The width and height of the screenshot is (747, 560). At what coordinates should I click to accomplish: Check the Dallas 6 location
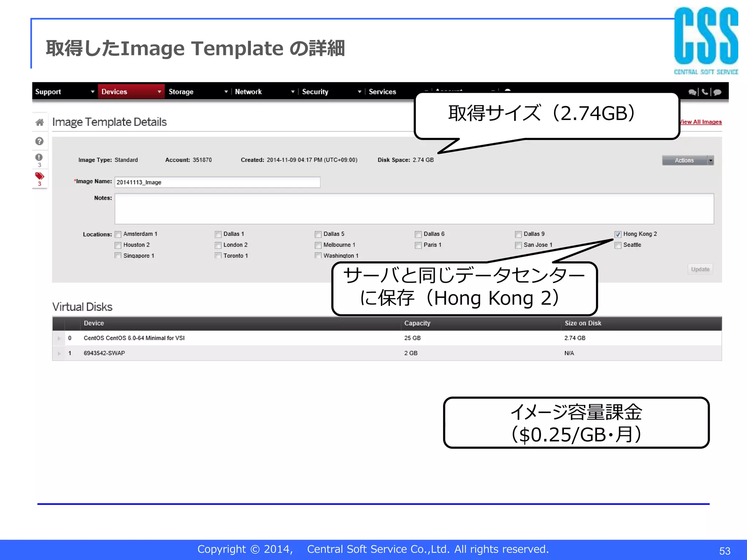coord(418,234)
